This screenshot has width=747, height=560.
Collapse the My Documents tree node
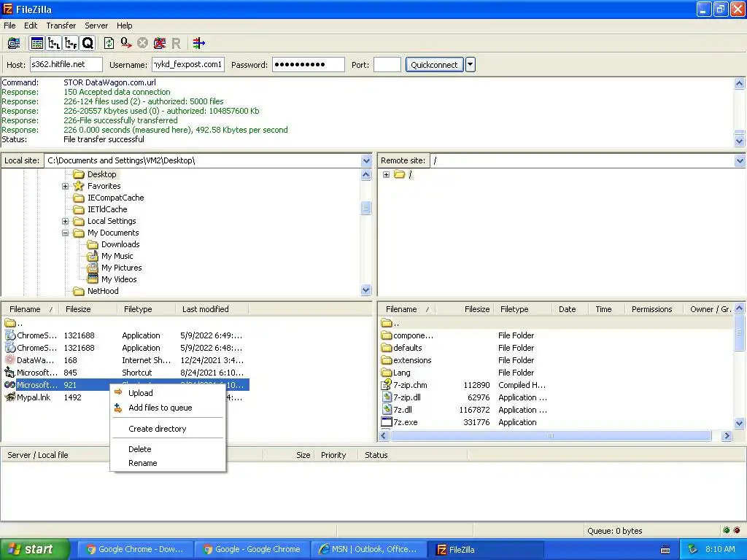click(x=65, y=233)
